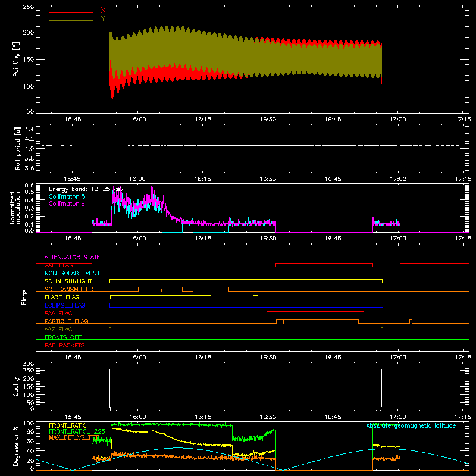Viewport: 476px width, 476px height.
Task: Select the yellow FRONT_RATIO legend entry
Action: 68,425
